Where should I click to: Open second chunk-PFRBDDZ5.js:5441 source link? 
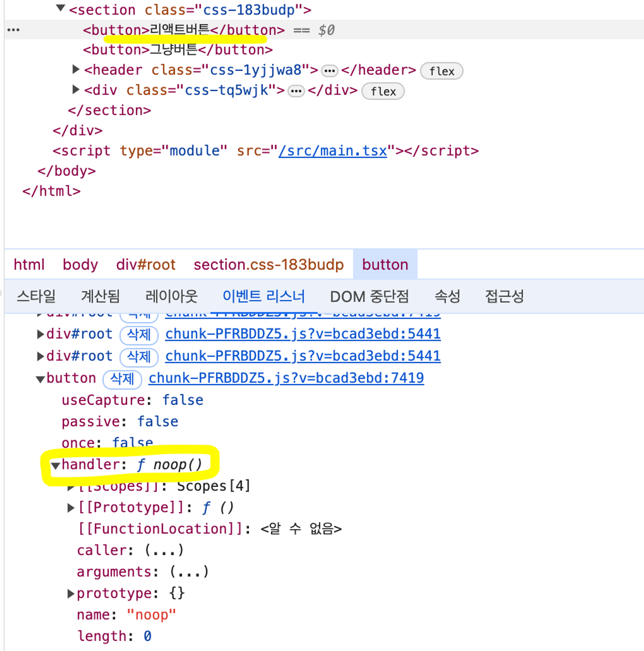click(303, 356)
